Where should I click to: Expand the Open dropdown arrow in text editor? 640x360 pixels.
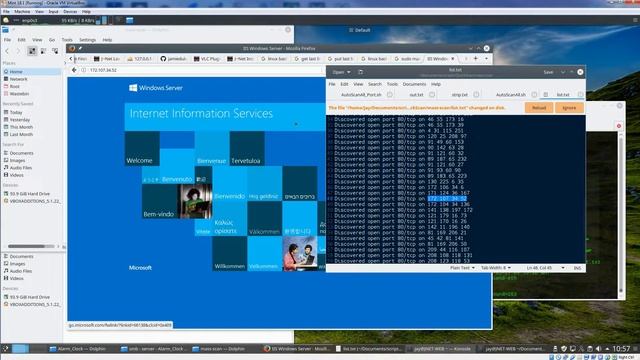click(349, 72)
